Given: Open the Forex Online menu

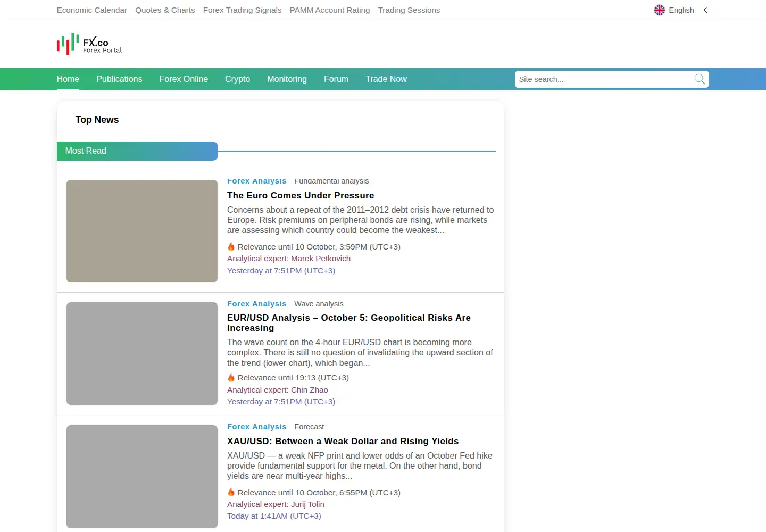Looking at the screenshot, I should (184, 79).
